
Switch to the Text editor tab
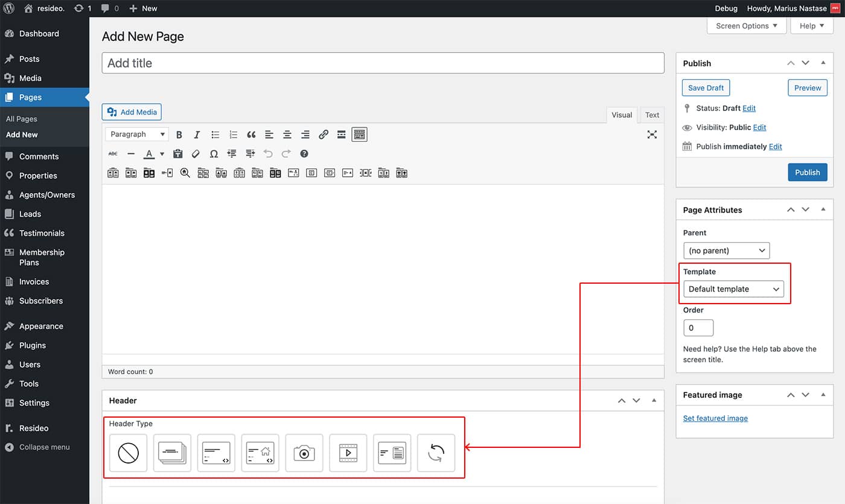click(652, 115)
